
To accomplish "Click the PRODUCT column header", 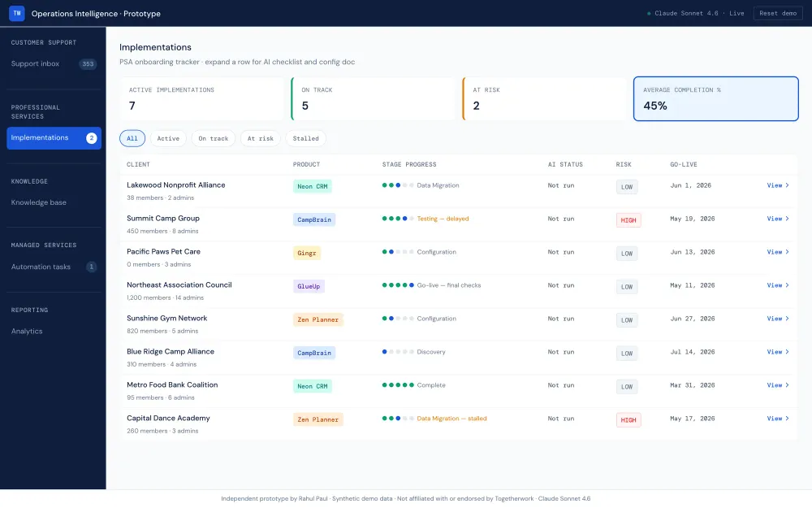I will coord(307,164).
